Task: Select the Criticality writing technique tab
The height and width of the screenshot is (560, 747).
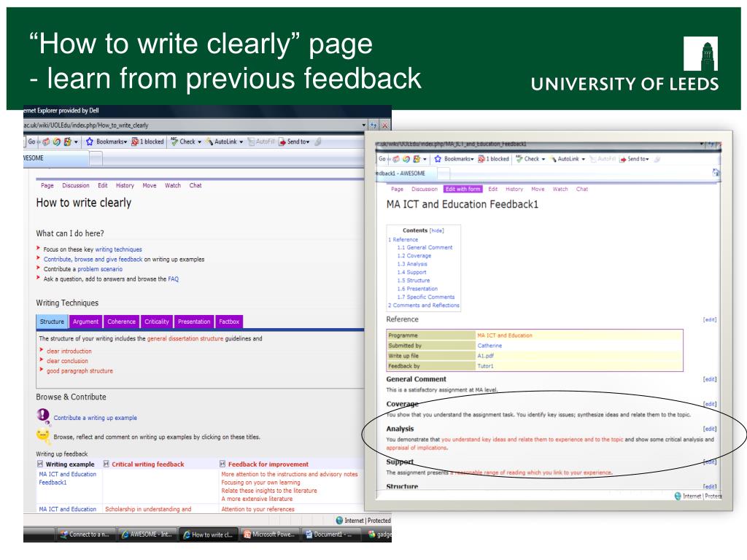Action: tap(157, 322)
